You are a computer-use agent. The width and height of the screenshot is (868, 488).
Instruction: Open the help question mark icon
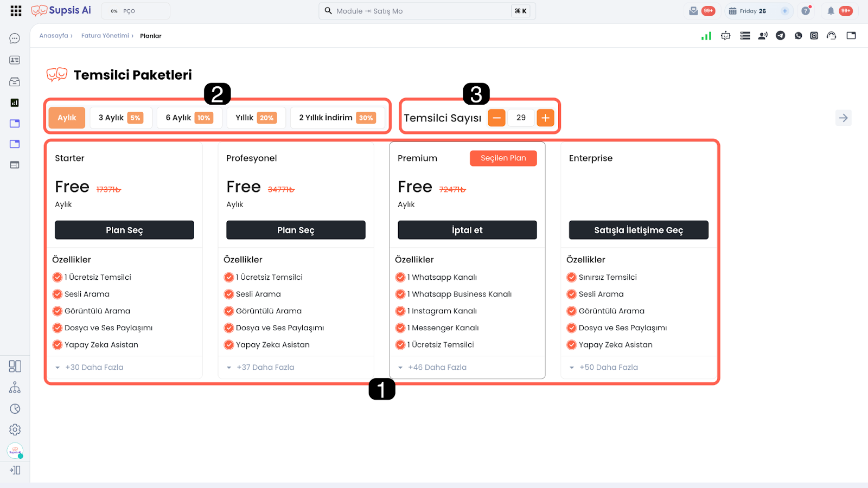(806, 11)
